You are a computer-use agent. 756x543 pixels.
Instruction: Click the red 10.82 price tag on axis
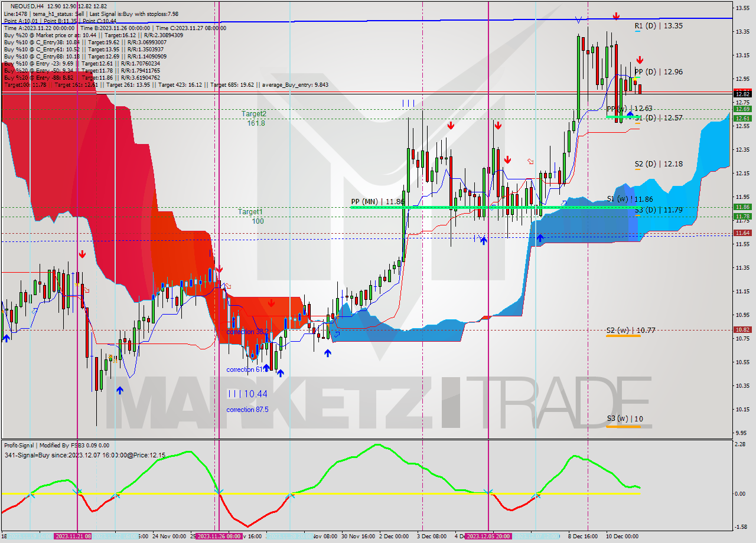point(742,330)
